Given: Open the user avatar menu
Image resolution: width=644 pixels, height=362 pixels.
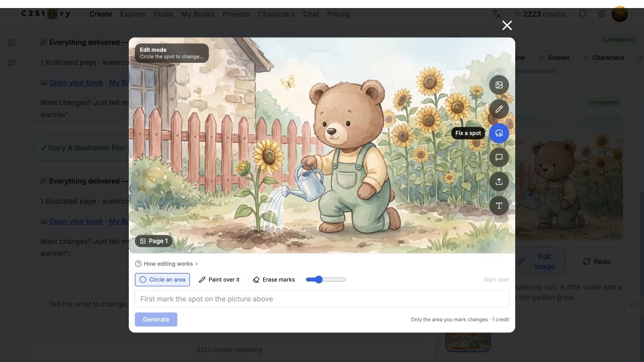Looking at the screenshot, I should (620, 14).
